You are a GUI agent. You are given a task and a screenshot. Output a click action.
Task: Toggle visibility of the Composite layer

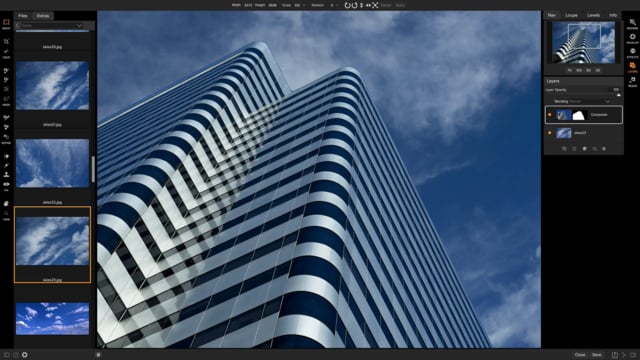click(549, 115)
